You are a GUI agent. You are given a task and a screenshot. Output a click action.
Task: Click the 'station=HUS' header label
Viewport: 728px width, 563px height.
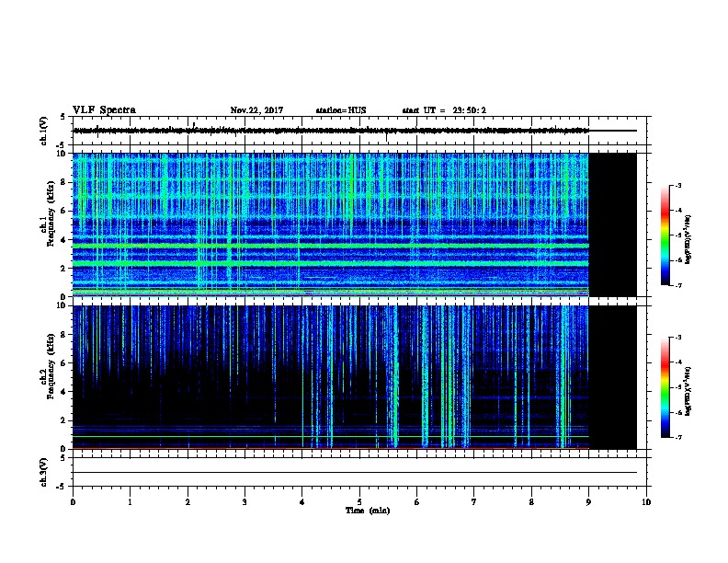[x=341, y=110]
